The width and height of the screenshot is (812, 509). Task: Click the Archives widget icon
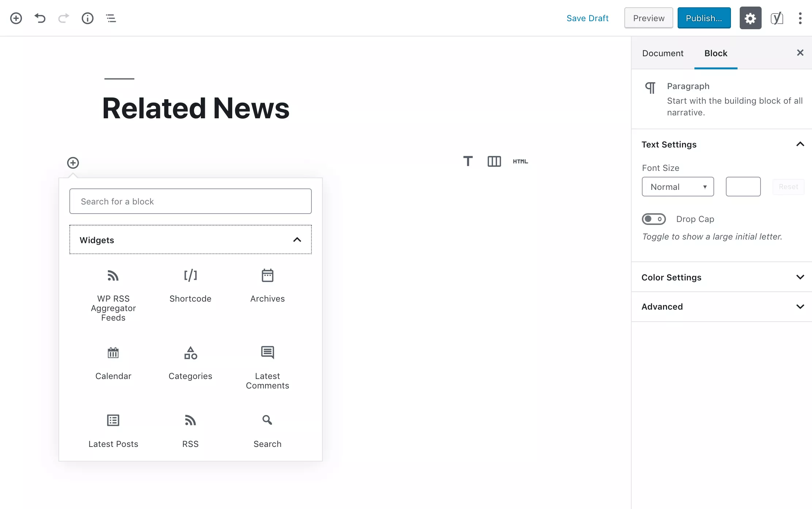point(267,275)
